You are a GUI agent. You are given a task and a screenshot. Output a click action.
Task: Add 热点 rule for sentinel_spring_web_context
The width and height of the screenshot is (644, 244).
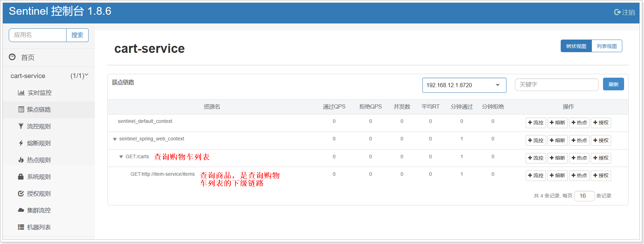579,140
